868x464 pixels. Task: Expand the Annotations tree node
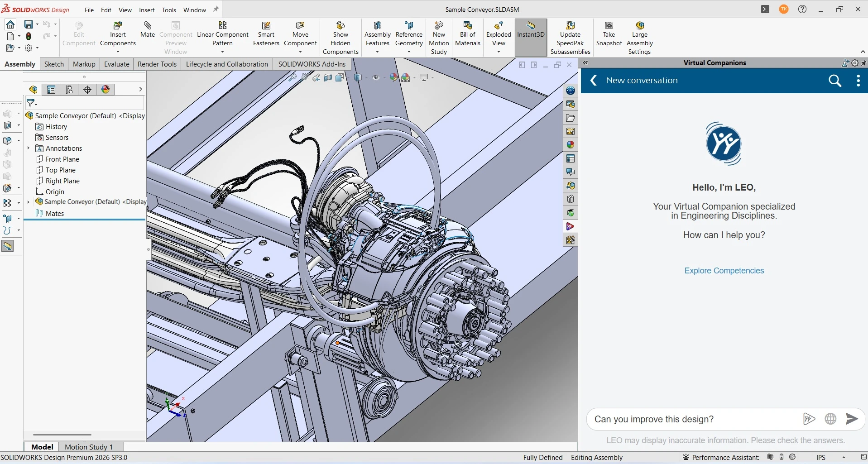[29, 148]
